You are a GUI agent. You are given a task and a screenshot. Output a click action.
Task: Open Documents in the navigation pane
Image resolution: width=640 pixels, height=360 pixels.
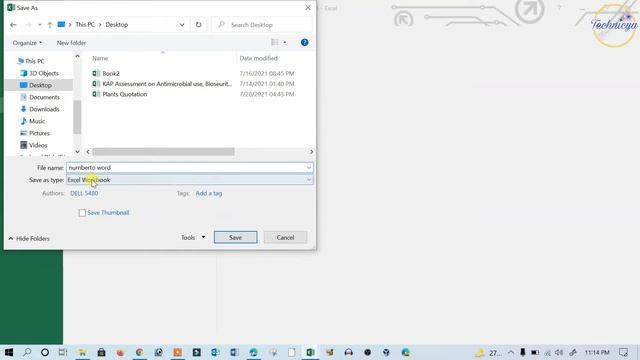tap(40, 97)
